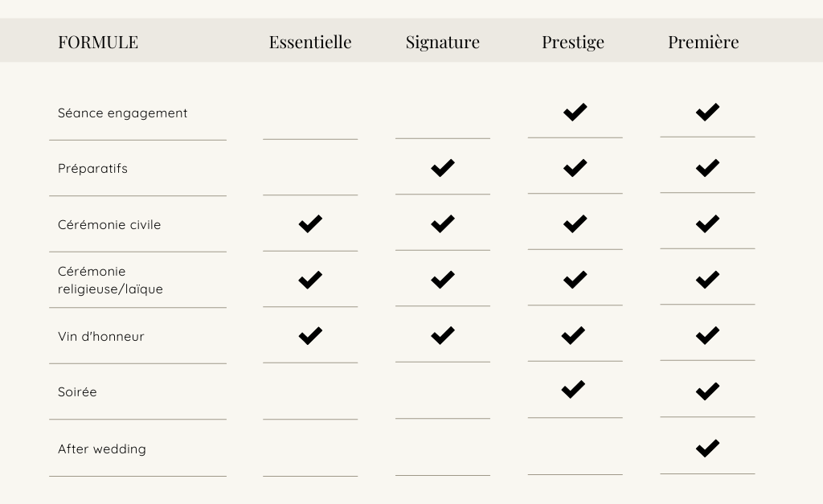Click the Première checkmark in Soirée row
Screen dimensions: 823x504
(x=707, y=391)
